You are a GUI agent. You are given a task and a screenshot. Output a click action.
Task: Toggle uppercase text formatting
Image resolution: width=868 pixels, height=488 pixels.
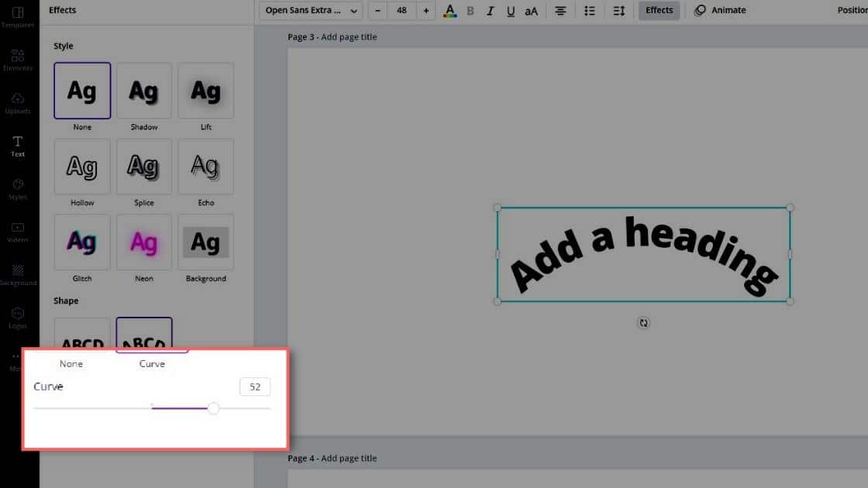pos(532,11)
